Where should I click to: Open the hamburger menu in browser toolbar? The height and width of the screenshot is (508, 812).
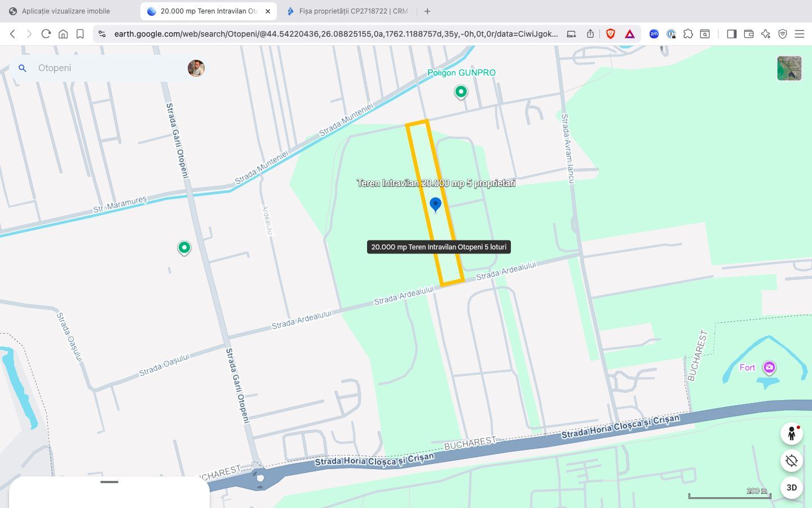click(800, 34)
